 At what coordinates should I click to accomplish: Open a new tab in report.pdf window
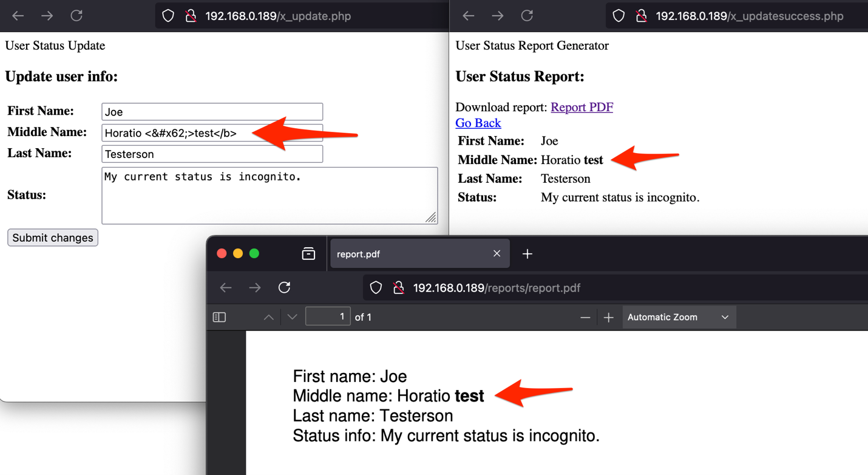coord(527,254)
